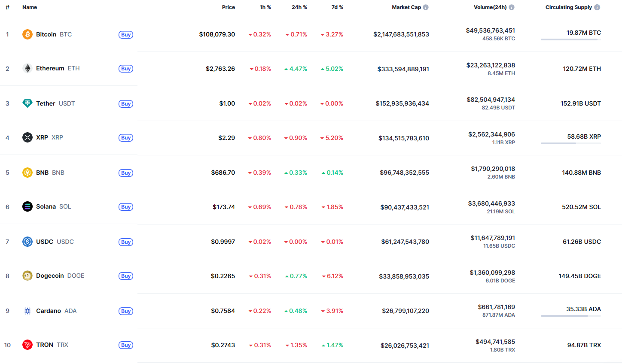This screenshot has width=622, height=364.
Task: Click Buy in the TRON row
Action: 126,345
